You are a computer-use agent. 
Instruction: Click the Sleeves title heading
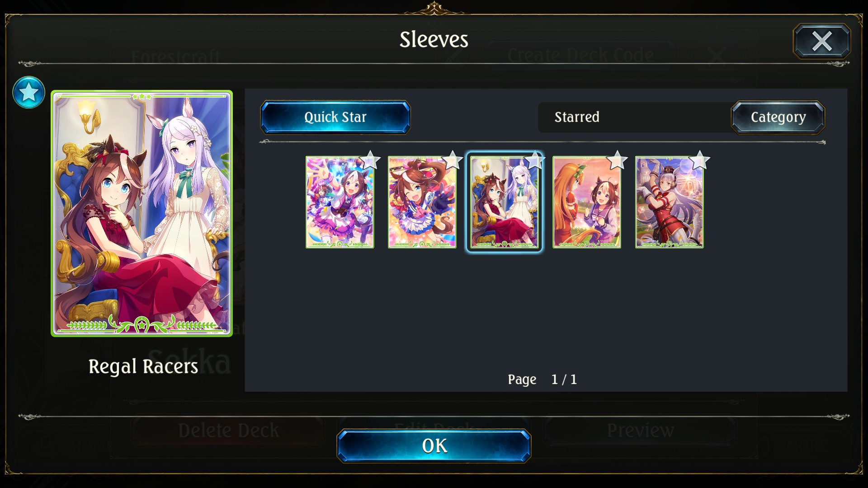click(x=434, y=39)
